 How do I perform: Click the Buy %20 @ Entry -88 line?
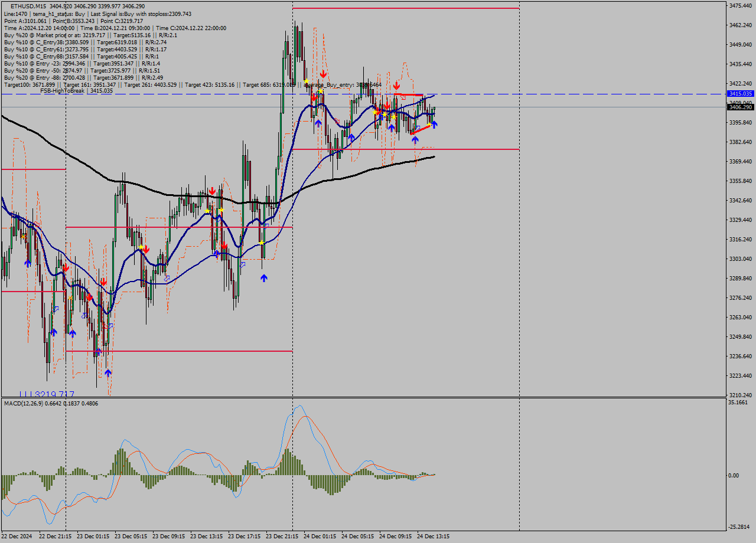coord(83,77)
